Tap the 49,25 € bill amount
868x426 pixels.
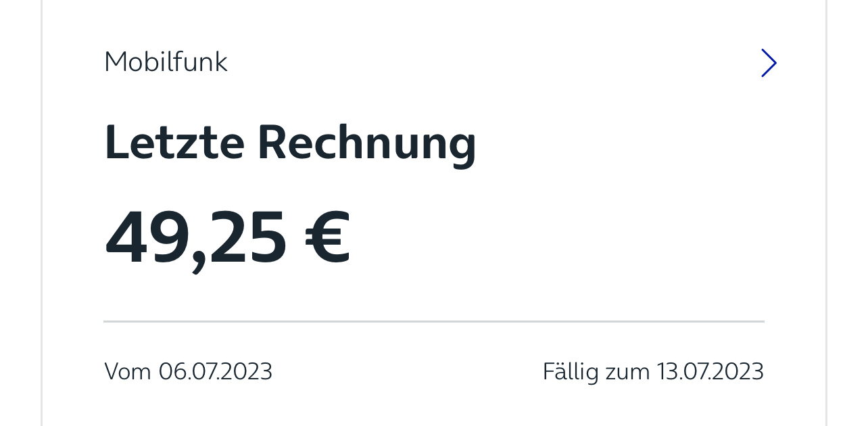tap(228, 238)
